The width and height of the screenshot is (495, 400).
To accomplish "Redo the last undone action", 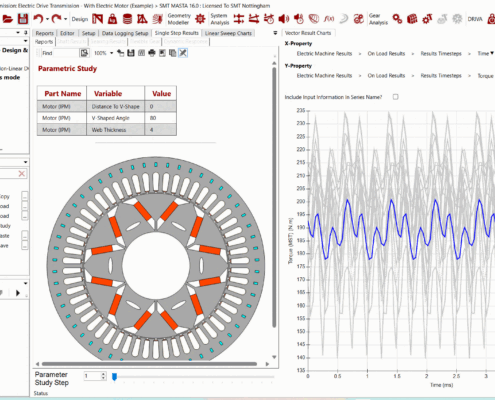I will pos(56,19).
